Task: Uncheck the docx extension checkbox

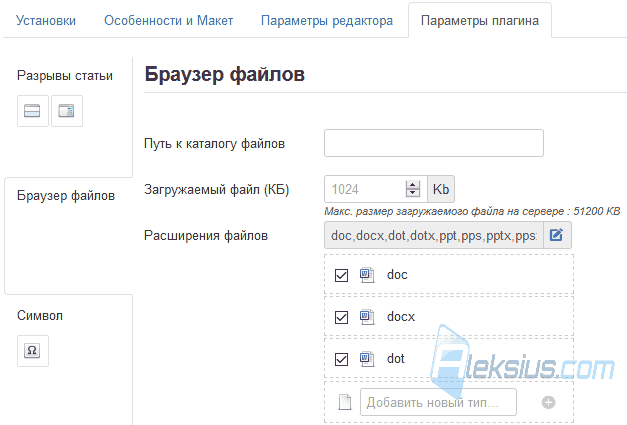Action: [341, 317]
